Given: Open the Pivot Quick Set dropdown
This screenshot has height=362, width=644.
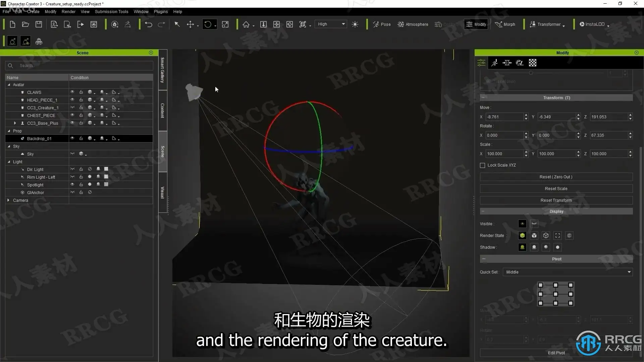Looking at the screenshot, I should 568,272.
